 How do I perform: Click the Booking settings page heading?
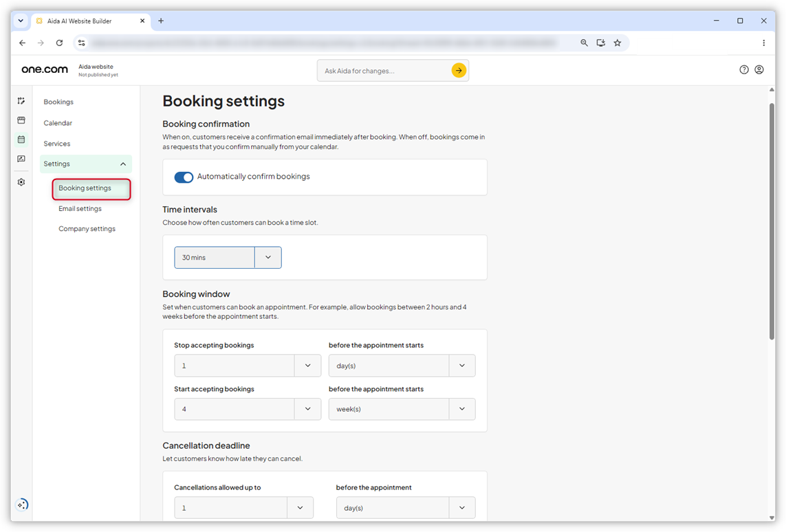point(223,101)
